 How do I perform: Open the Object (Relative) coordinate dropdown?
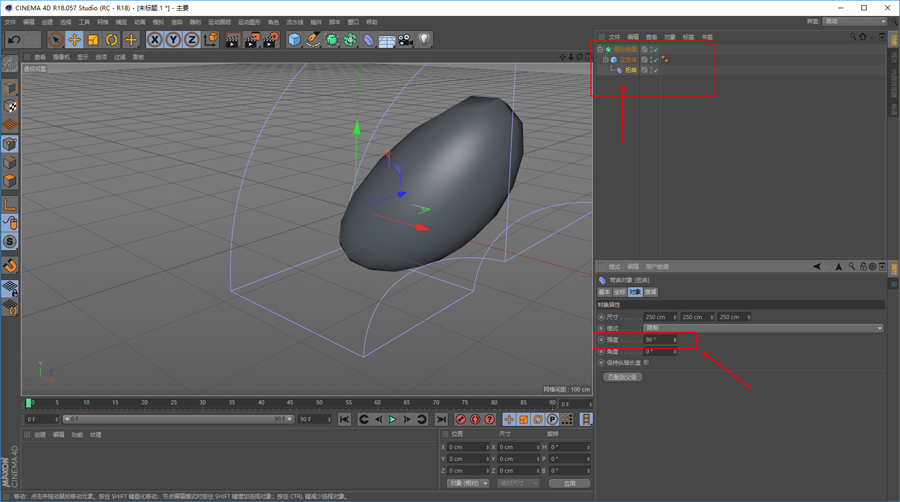tap(468, 483)
